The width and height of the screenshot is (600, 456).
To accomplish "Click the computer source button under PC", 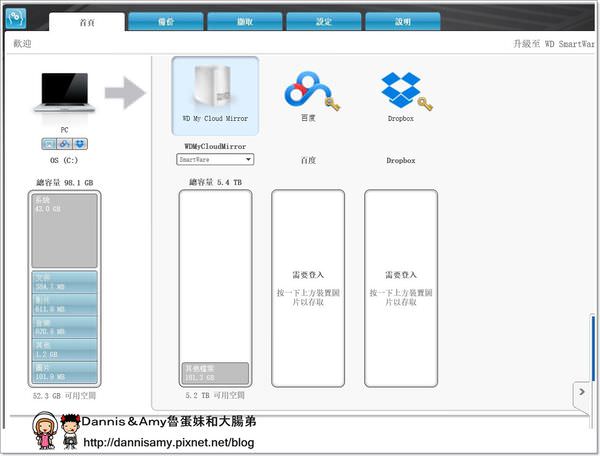I will coord(49,144).
